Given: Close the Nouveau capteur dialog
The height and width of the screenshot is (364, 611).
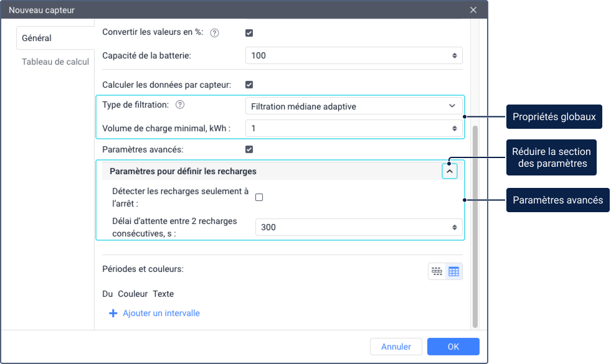Looking at the screenshot, I should pos(473,10).
